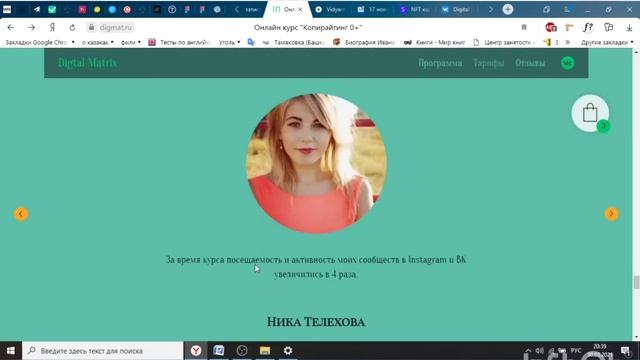640x360 pixels.
Task: Click the digmat.ru address field
Action: pyautogui.click(x=116, y=27)
